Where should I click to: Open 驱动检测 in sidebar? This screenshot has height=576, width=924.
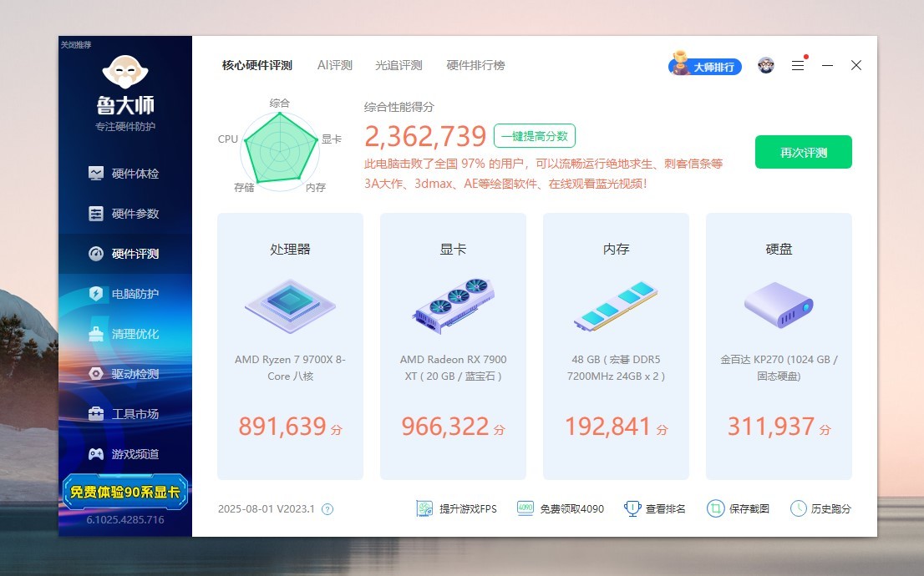click(125, 374)
